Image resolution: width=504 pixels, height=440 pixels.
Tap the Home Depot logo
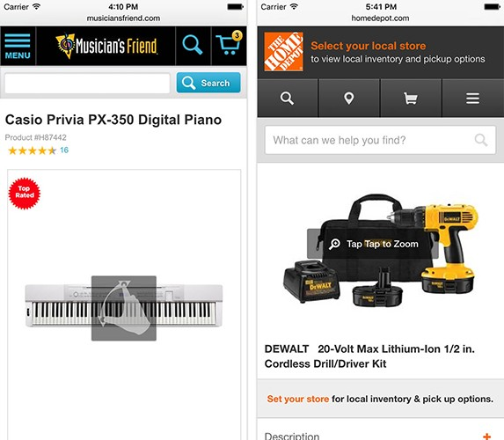pyautogui.click(x=283, y=51)
